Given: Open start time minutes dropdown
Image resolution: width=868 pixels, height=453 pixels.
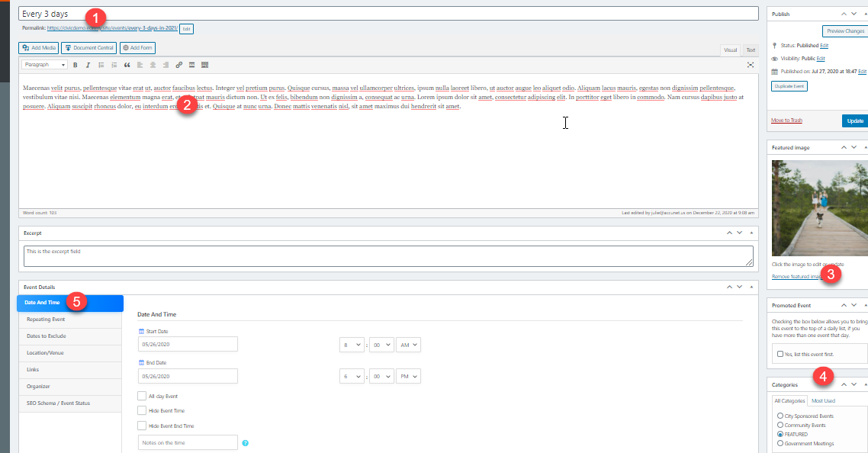Looking at the screenshot, I should pos(381,345).
